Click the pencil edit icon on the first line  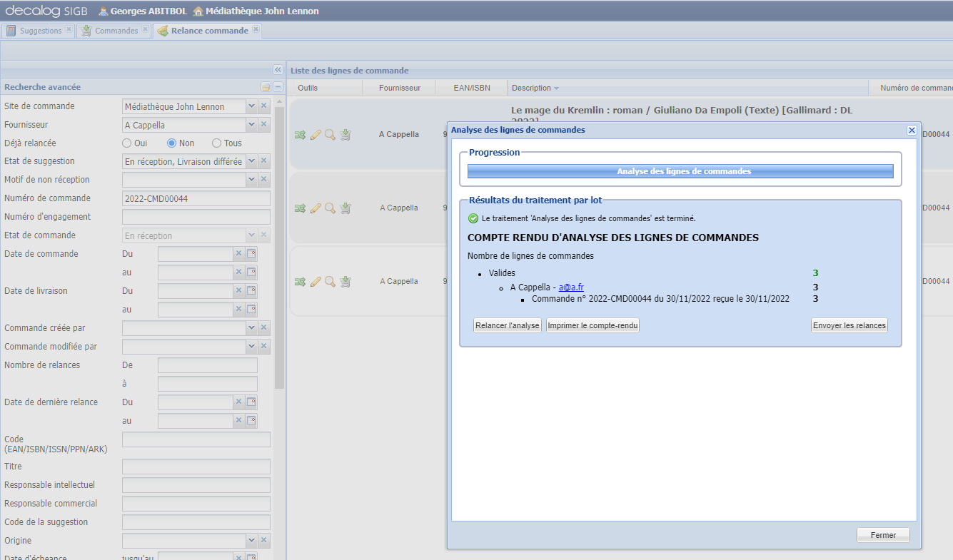point(315,134)
